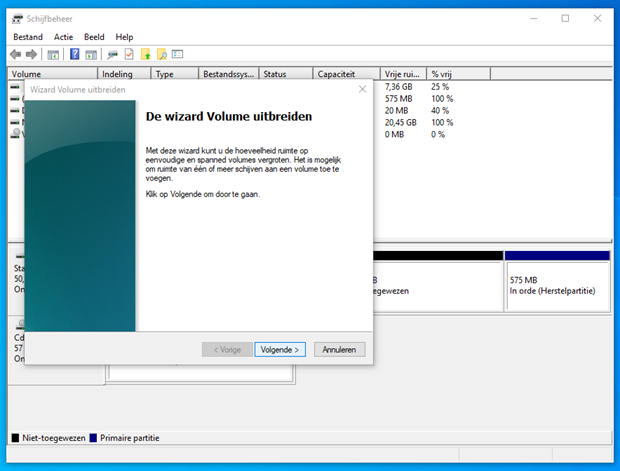Toggle the action pane toolbar icon
Viewport: 620px width, 471px height.
91,55
